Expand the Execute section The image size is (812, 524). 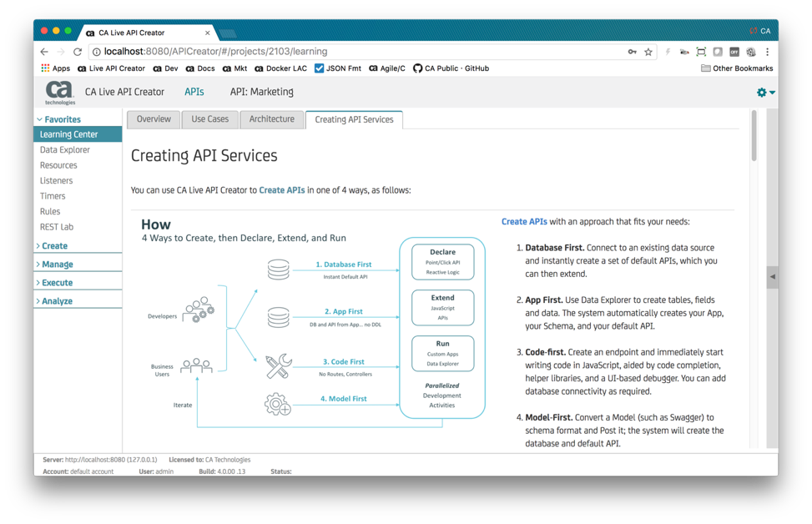[54, 283]
